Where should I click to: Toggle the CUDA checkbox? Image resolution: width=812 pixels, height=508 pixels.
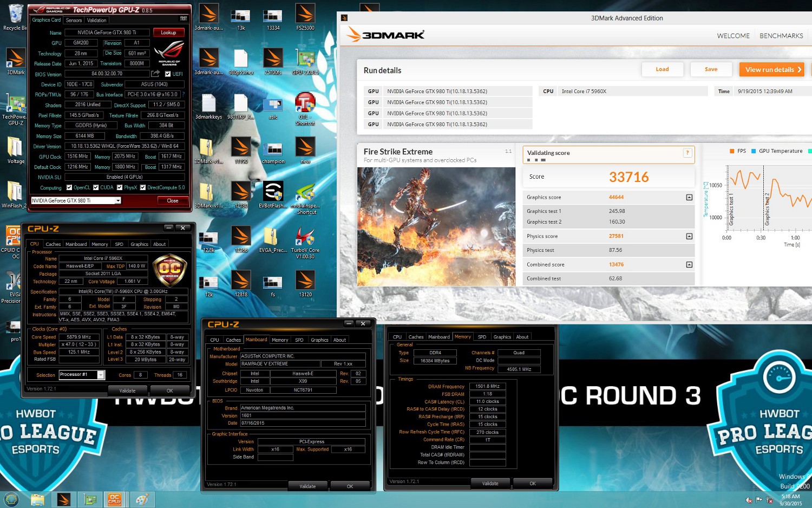96,187
